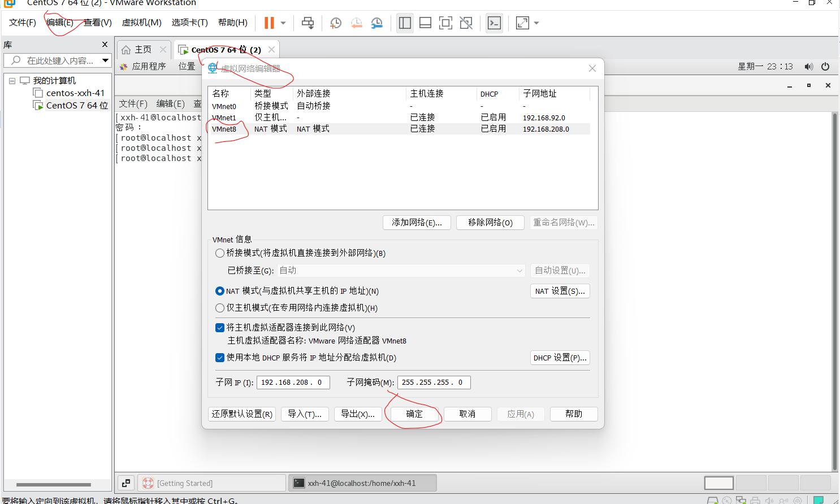Click the dialog's 帮助 button
This screenshot has height=504, width=840.
tap(574, 414)
